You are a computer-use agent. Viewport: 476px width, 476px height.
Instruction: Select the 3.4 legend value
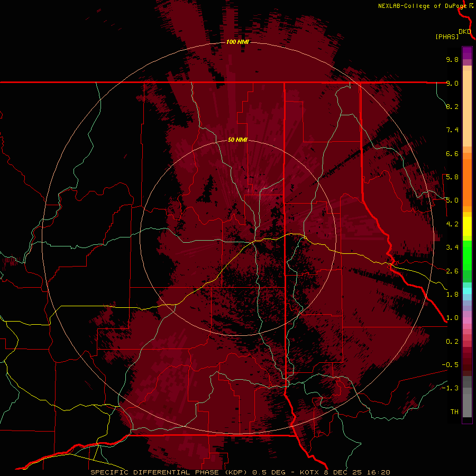(x=452, y=248)
